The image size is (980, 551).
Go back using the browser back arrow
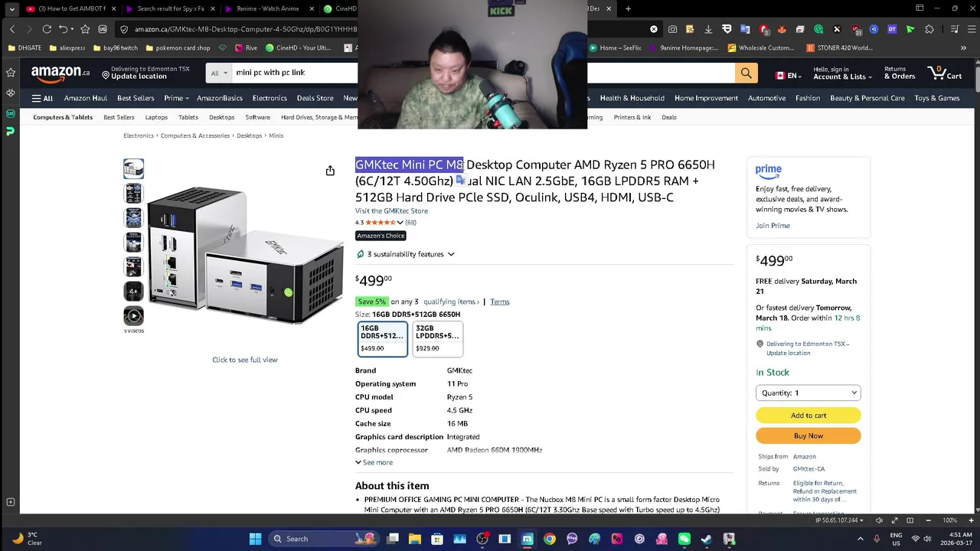click(x=12, y=29)
